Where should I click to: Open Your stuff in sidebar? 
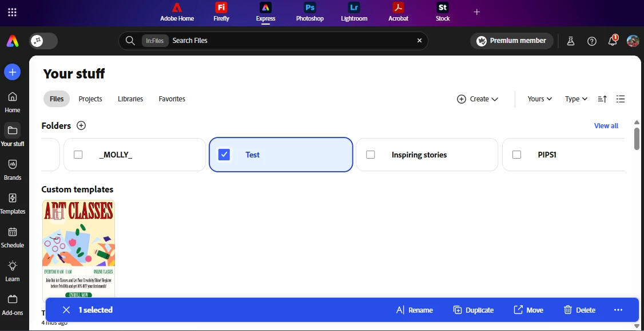coord(13,136)
